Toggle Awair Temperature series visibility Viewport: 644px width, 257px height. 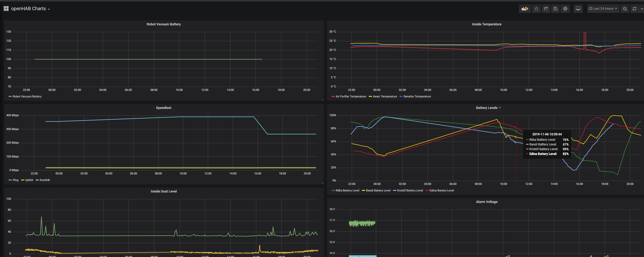click(385, 96)
